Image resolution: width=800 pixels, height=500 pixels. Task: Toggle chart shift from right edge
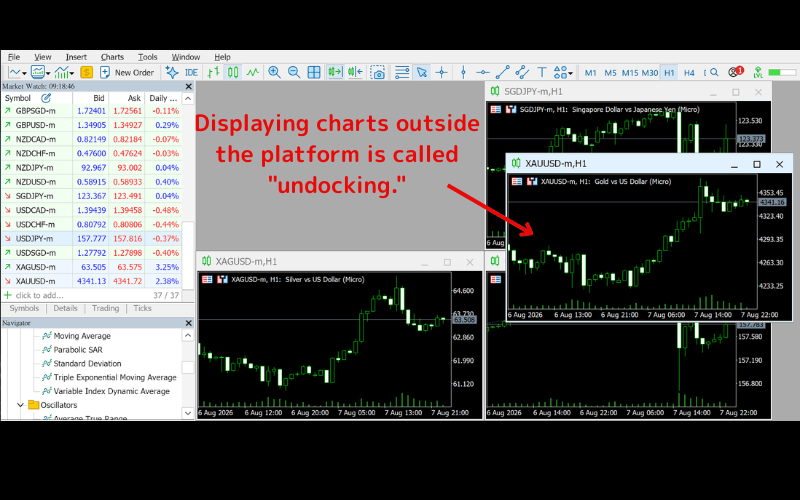(355, 72)
